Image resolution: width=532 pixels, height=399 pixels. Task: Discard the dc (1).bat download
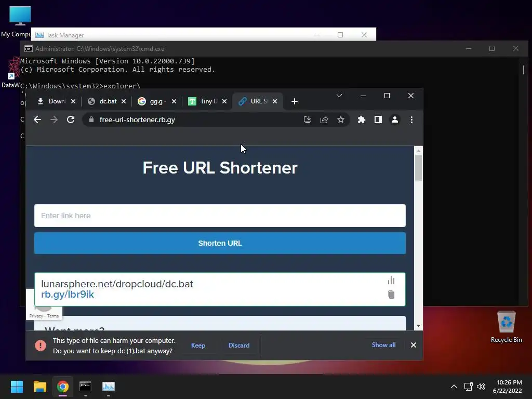pyautogui.click(x=239, y=345)
